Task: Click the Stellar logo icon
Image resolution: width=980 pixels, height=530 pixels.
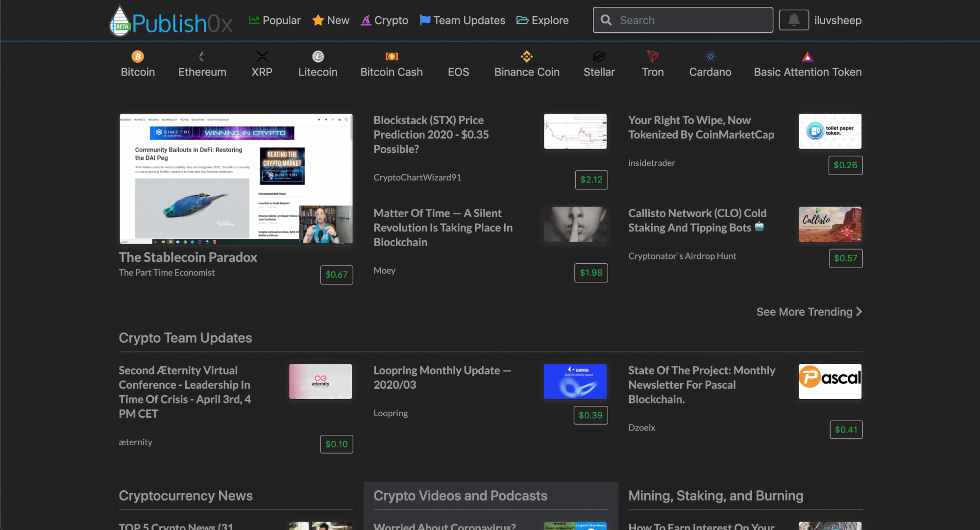Action: 599,56
